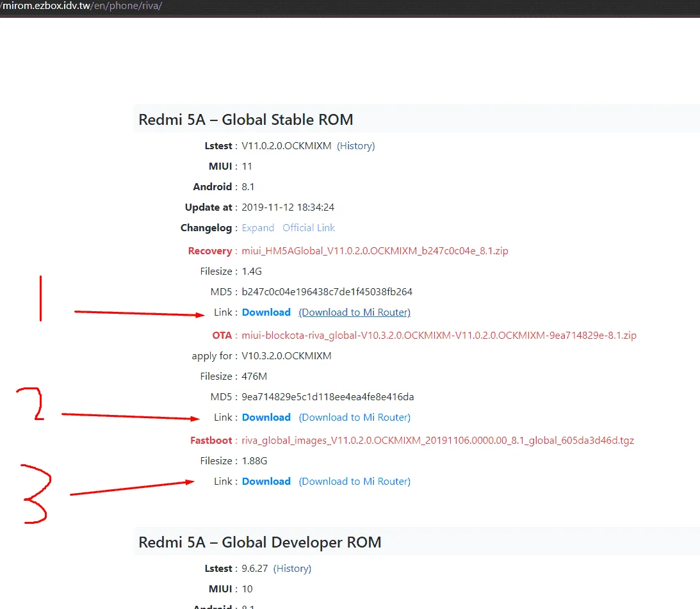Open the changelog Official Link
Screen dimensions: 700x609
tap(309, 228)
